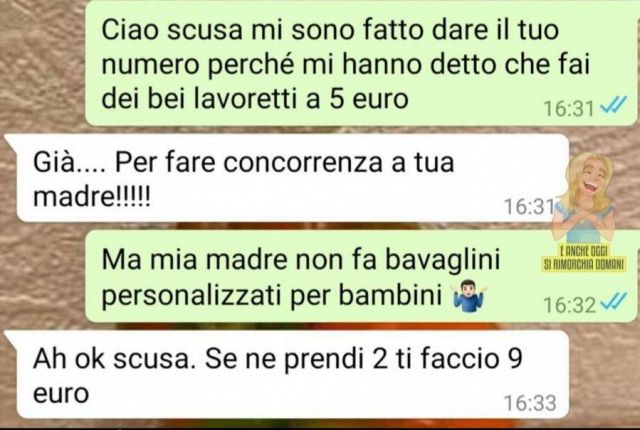Click the 16:32 timestamp
Image resolution: width=640 pixels, height=430 pixels.
tap(569, 305)
